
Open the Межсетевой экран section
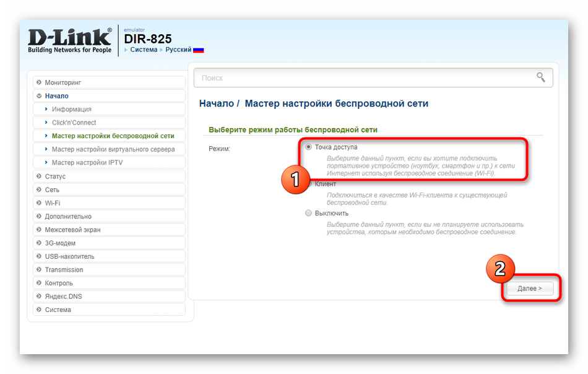(72, 230)
